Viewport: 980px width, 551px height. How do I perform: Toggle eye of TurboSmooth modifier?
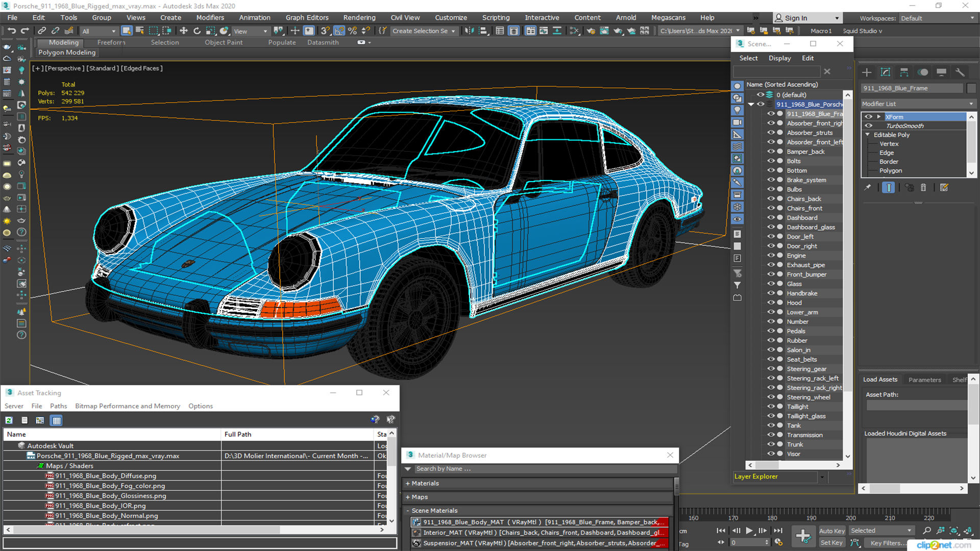click(x=868, y=126)
